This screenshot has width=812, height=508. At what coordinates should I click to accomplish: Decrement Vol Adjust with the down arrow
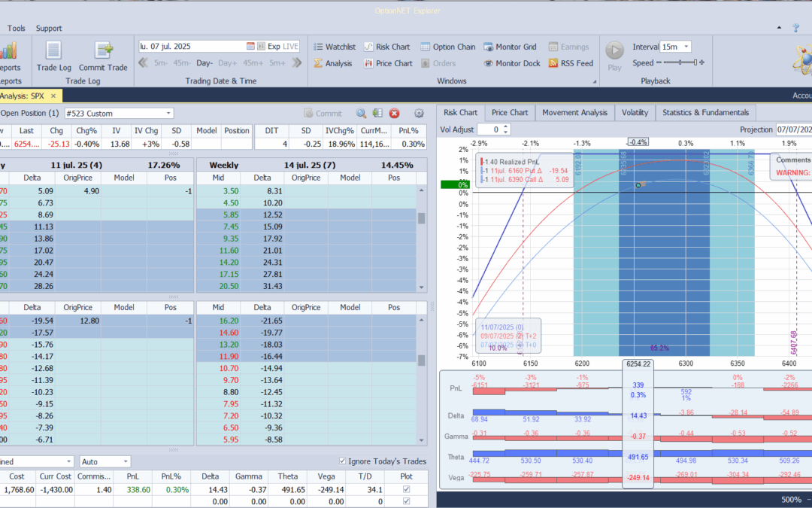tap(506, 132)
